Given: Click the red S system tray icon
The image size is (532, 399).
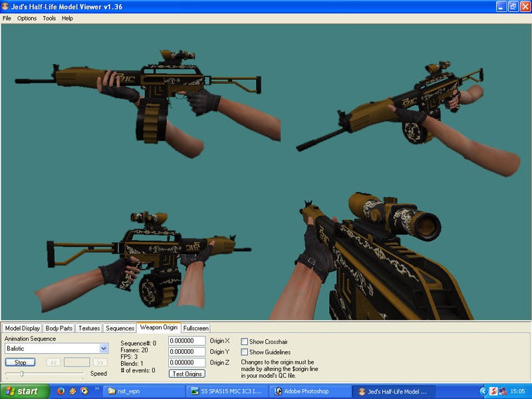Looking at the screenshot, I should tap(493, 391).
